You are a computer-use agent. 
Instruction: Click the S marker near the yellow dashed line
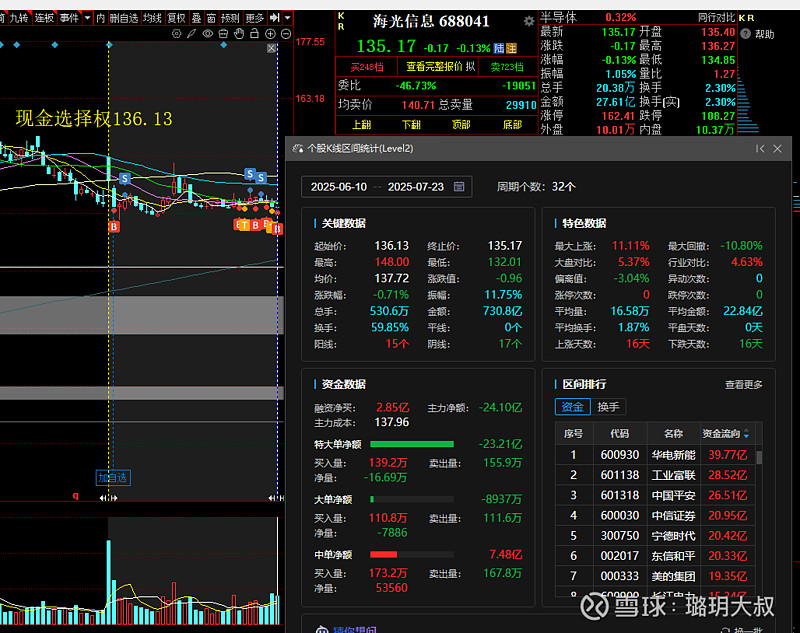coord(124,179)
